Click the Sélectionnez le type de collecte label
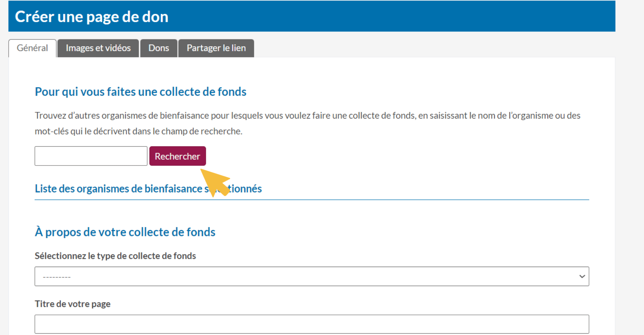This screenshot has height=335, width=644. 115,256
